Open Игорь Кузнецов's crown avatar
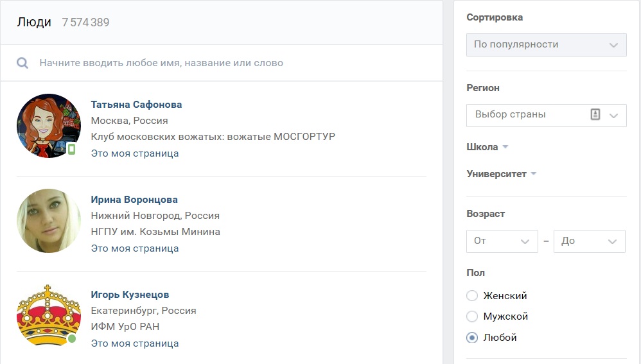 (x=49, y=315)
